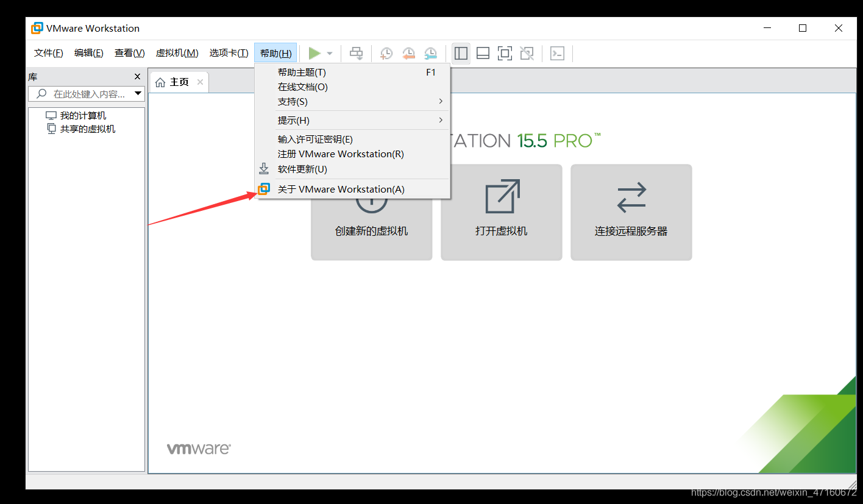Viewport: 863px width, 504px height.
Task: Choose 在线文档(O) from the help menu
Action: pos(353,87)
